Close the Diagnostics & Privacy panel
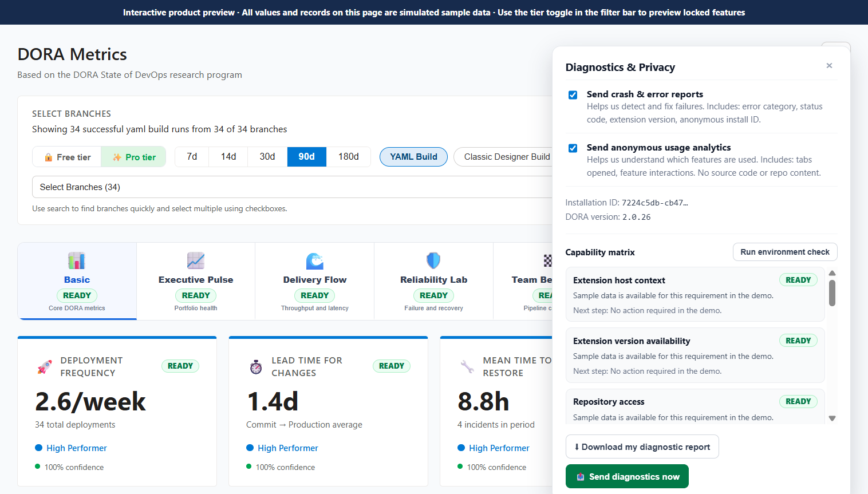 pos(829,66)
